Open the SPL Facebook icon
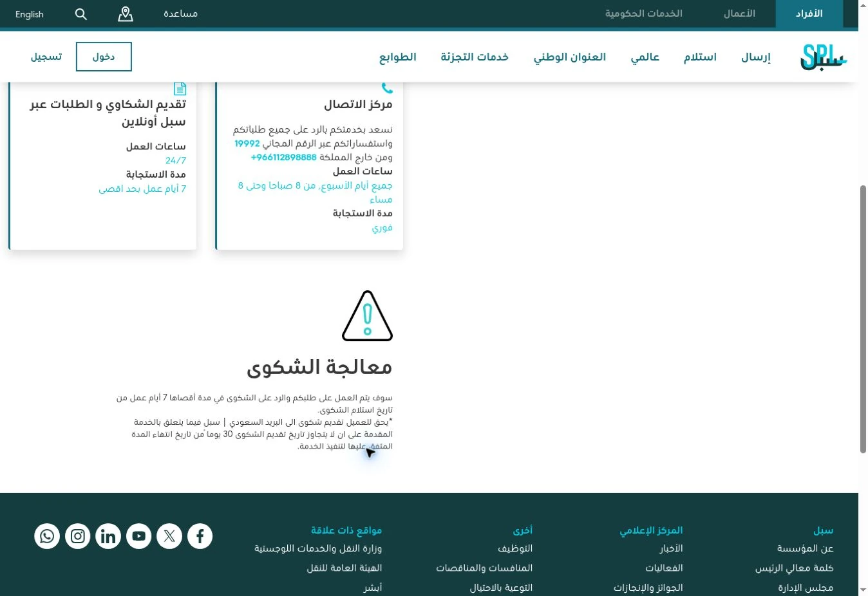 tap(200, 536)
